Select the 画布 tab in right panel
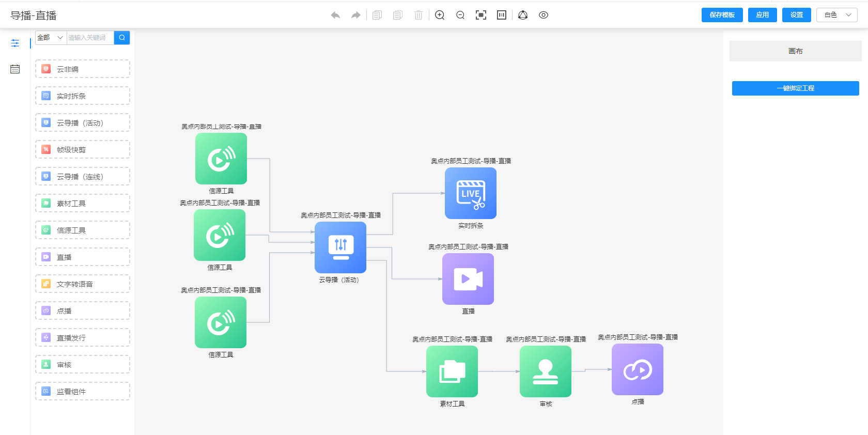868x435 pixels. 796,51
